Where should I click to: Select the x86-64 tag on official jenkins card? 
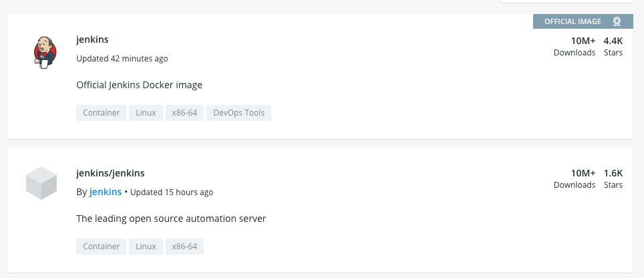184,113
